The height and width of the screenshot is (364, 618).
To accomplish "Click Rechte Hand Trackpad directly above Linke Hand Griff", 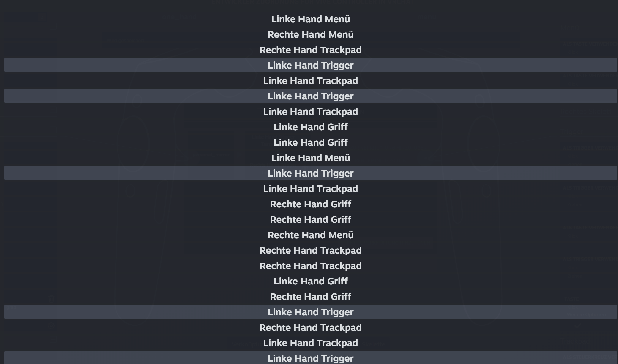I will pos(310,266).
